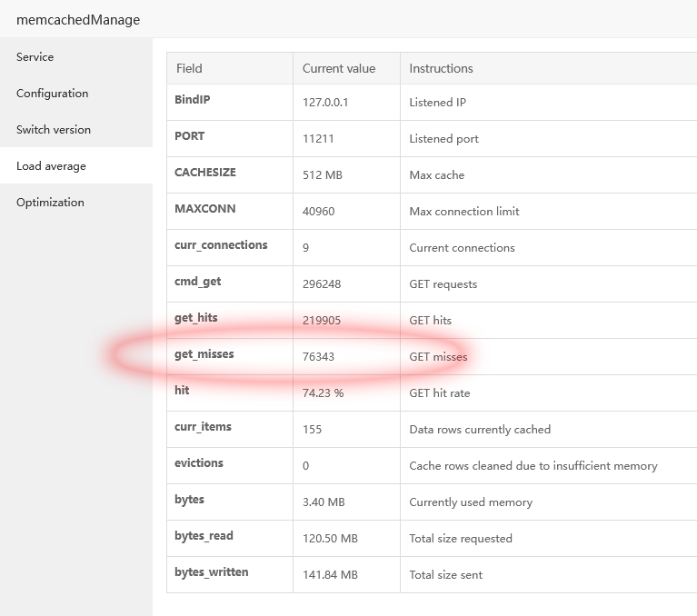Select the bytes_written value 141.84 MB
The width and height of the screenshot is (697, 616).
(330, 575)
